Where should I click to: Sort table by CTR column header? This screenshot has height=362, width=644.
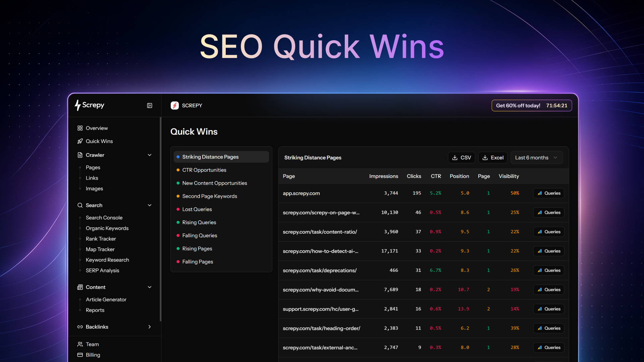click(436, 176)
